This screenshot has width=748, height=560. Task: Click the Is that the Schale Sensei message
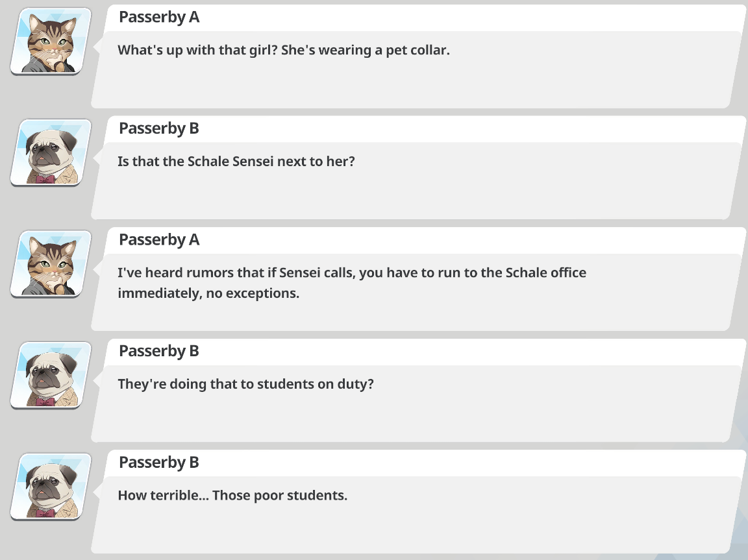[415, 181]
